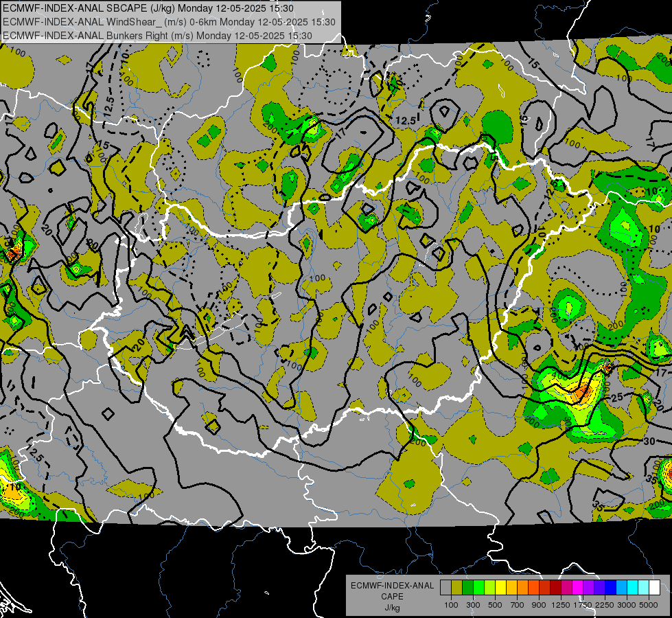Select the white swatch above 5000
The image size is (672, 618).
point(654,588)
